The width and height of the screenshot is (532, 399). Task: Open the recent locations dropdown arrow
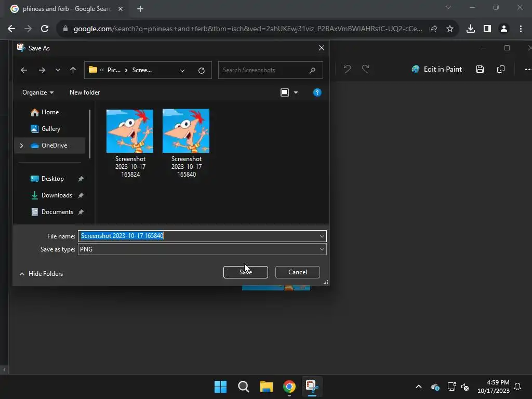(x=58, y=70)
